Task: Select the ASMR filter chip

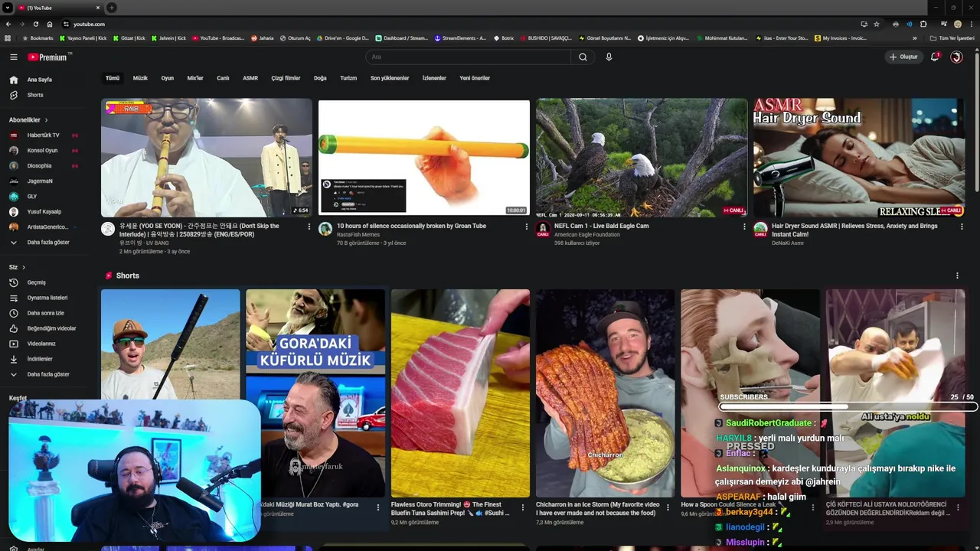Action: [x=250, y=78]
